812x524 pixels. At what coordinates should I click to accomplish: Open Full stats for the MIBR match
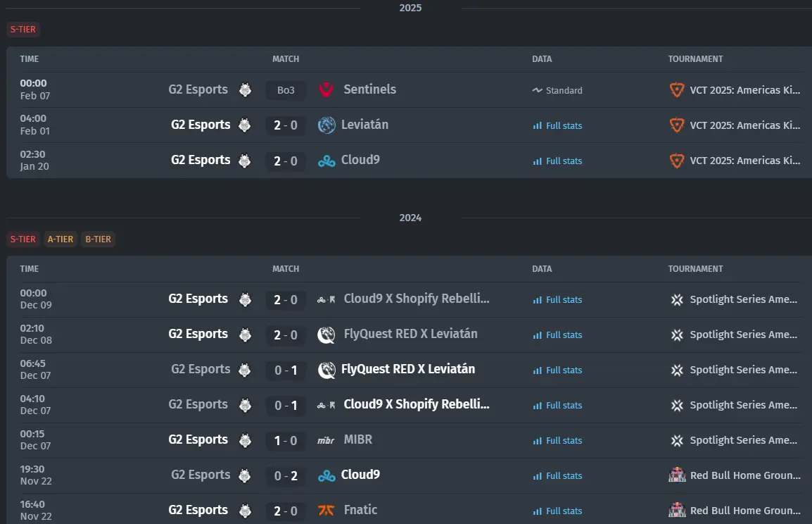click(x=558, y=441)
